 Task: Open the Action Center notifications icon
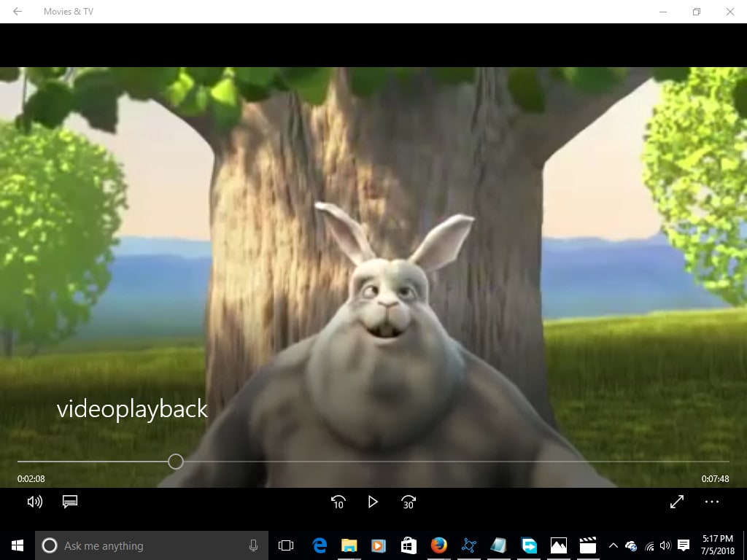(684, 545)
